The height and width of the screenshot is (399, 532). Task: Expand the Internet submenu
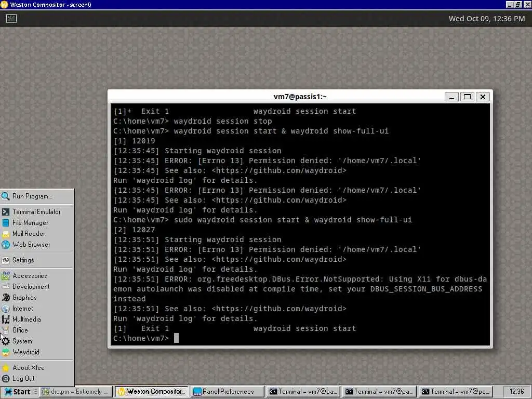[37, 308]
